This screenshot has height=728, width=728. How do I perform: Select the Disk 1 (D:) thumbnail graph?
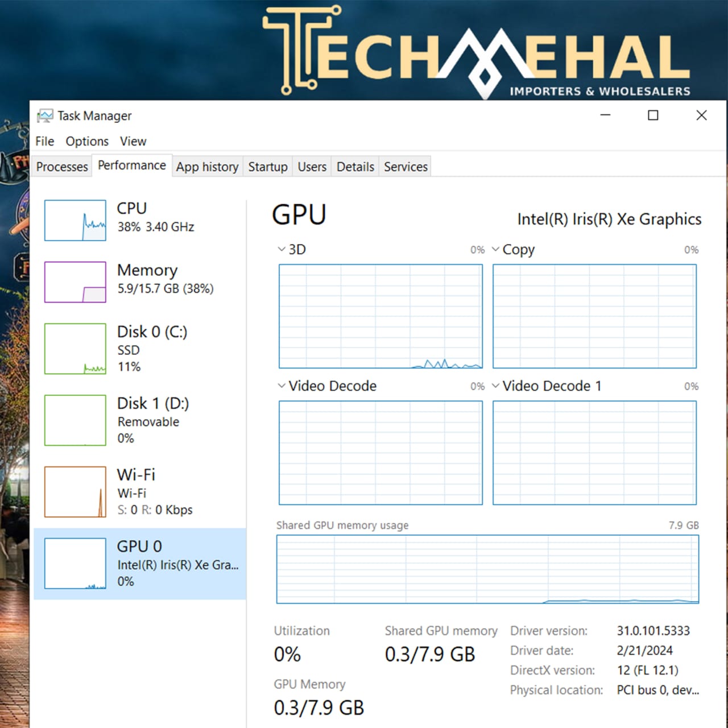[75, 420]
